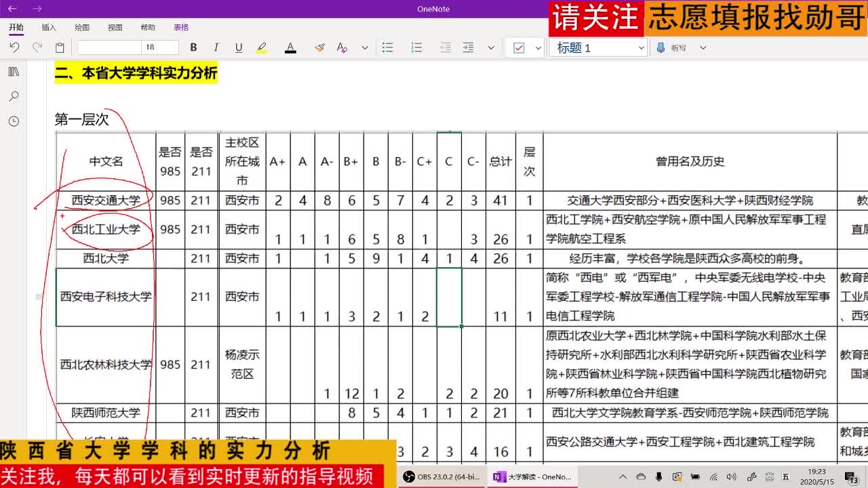This screenshot has height=488, width=868.
Task: Open the 绘图 ribbon tab
Action: [82, 27]
